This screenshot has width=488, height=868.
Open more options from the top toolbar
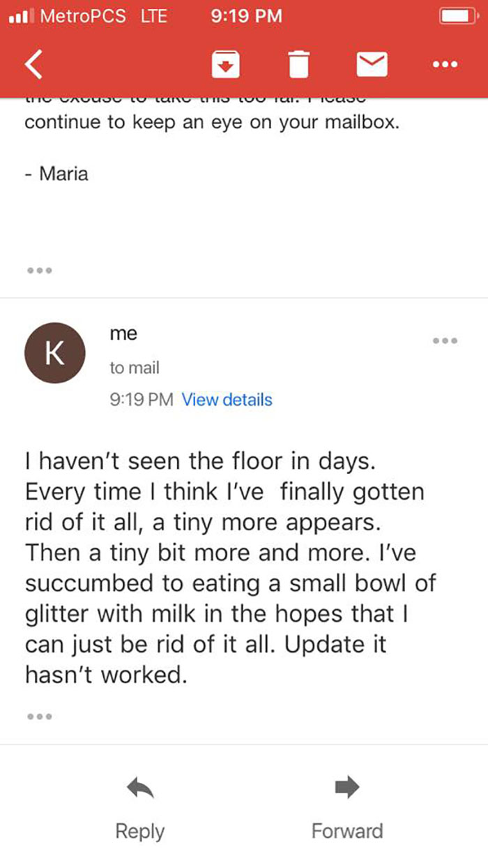point(443,64)
